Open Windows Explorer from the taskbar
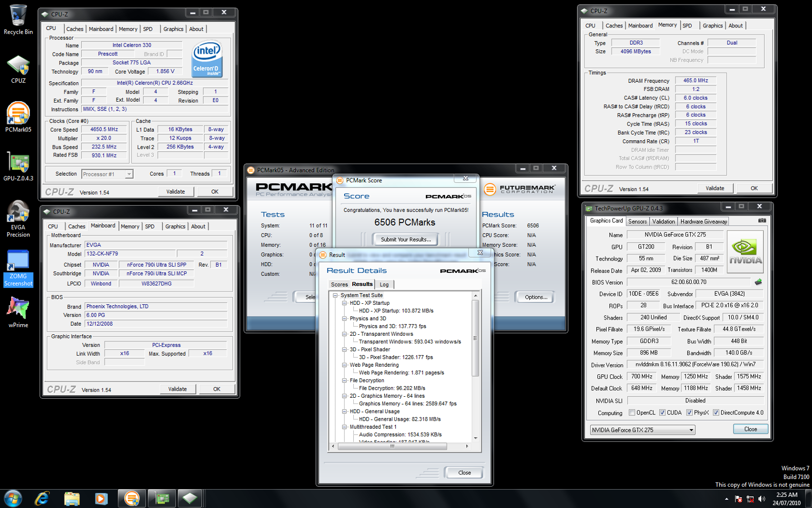Screen dimensions: 812x508 72,498
